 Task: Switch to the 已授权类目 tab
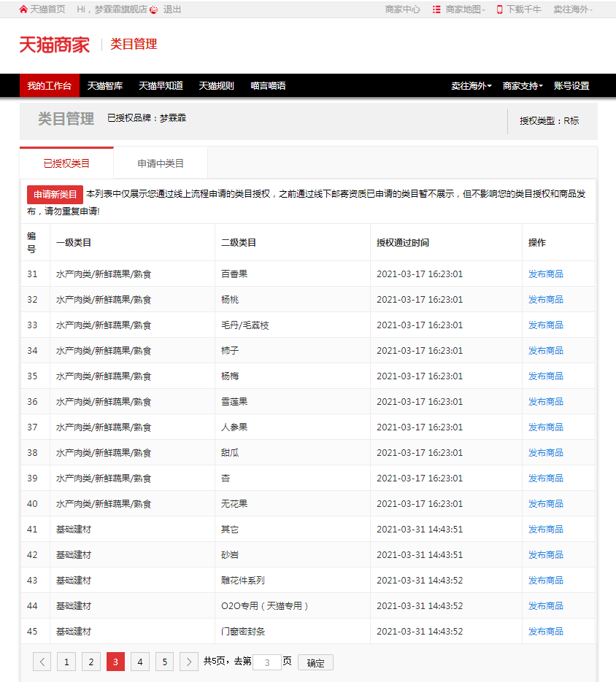[66, 163]
